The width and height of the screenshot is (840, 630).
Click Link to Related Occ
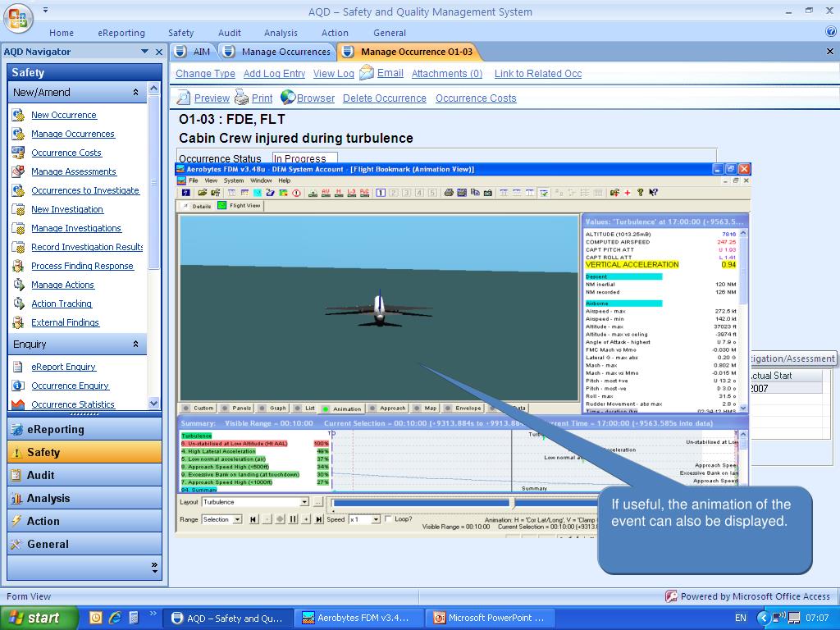click(538, 73)
